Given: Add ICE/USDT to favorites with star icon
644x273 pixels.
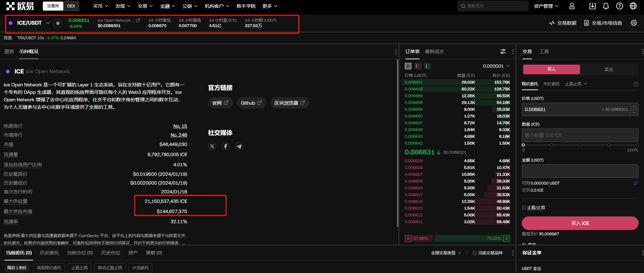Looking at the screenshot, I should (x=58, y=23).
